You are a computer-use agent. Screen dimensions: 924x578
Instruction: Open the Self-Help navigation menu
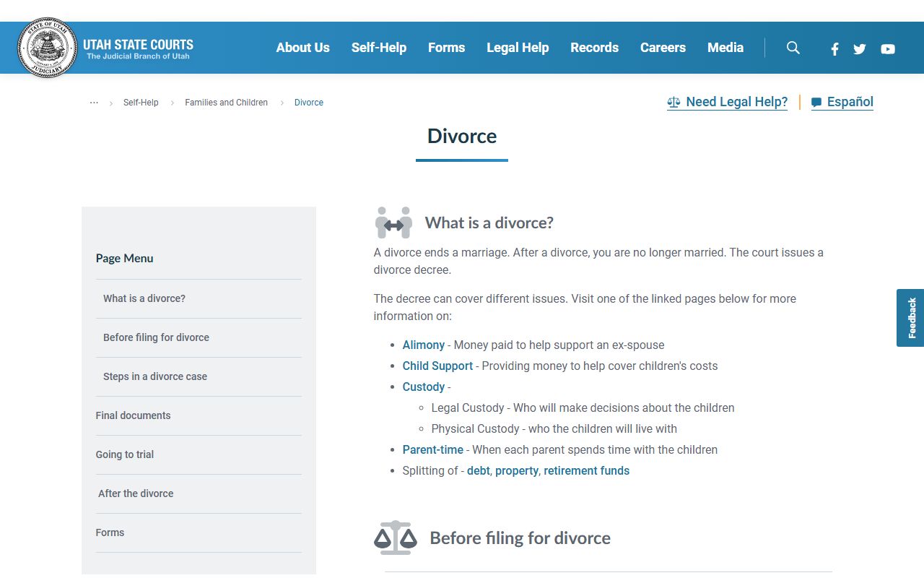tap(378, 48)
